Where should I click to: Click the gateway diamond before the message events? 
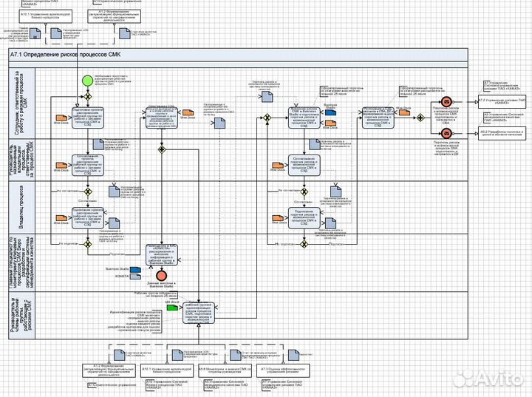(421, 116)
